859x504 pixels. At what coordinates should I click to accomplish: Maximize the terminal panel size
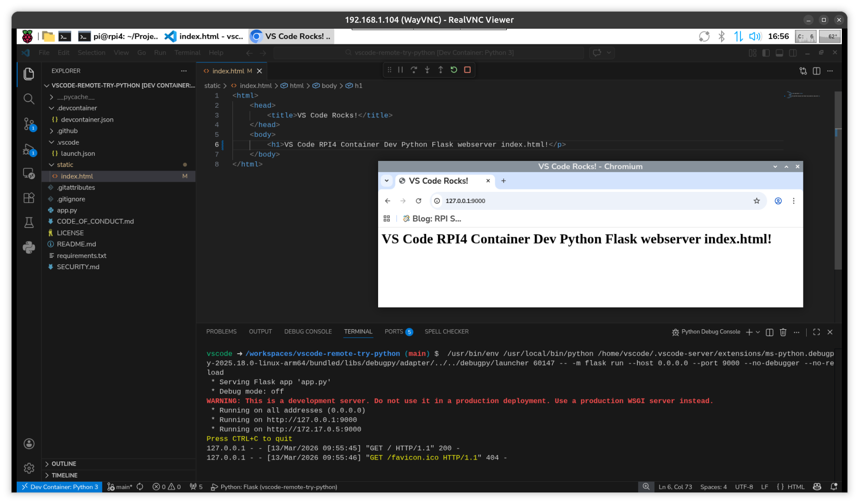(x=816, y=332)
